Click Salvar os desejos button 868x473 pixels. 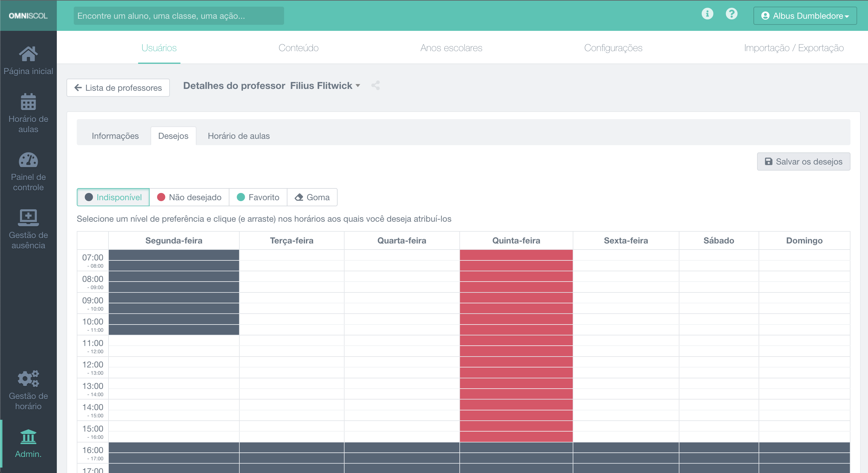[803, 161]
